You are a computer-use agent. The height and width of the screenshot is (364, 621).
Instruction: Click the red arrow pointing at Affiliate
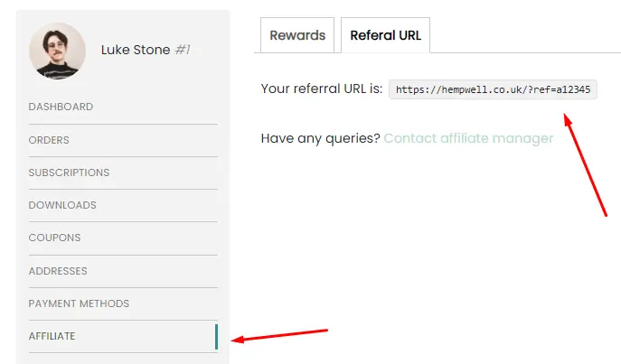click(x=279, y=335)
